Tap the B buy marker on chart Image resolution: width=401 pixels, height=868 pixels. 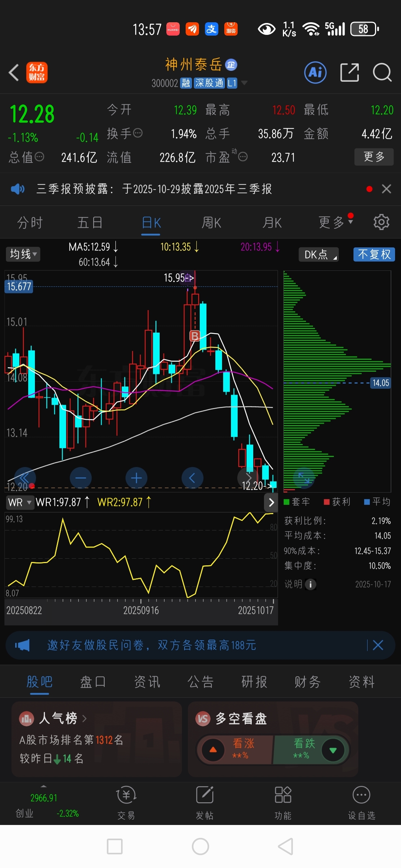[x=195, y=336]
